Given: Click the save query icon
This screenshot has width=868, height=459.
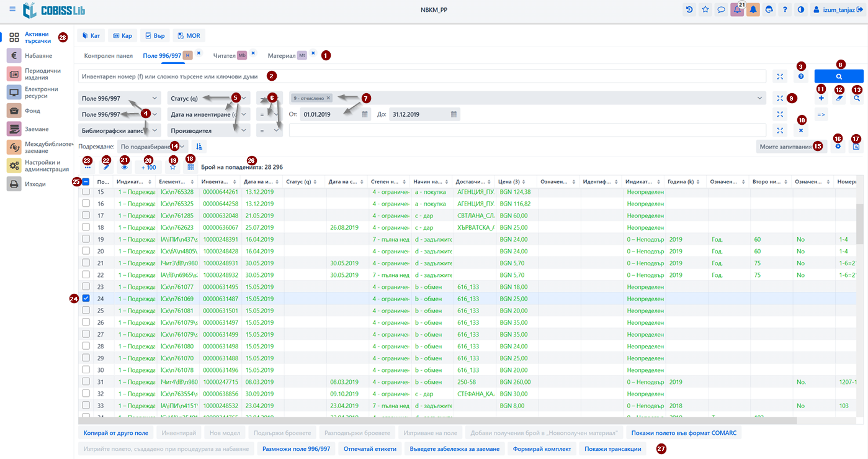Looking at the screenshot, I should click(x=856, y=146).
